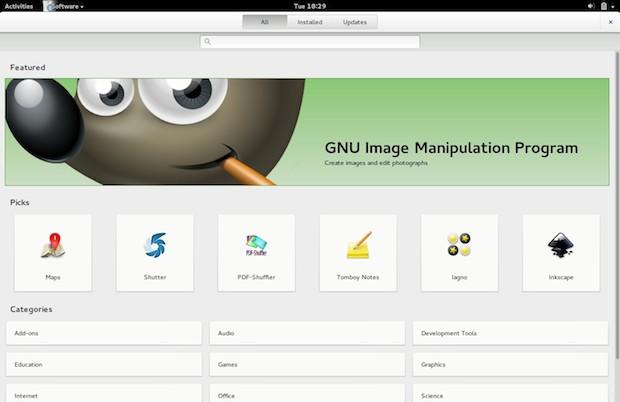620x402 pixels.
Task: Open the Iagno app icon
Action: coord(459,245)
